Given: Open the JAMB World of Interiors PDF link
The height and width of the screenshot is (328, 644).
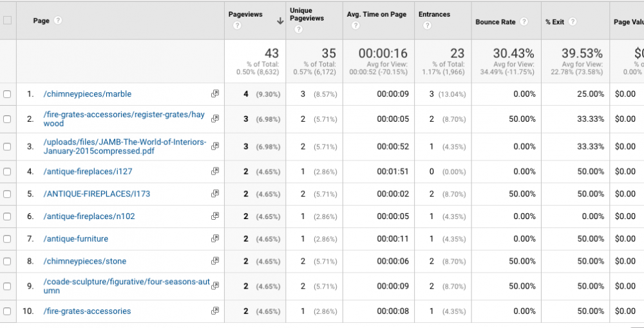Looking at the screenshot, I should [125, 147].
